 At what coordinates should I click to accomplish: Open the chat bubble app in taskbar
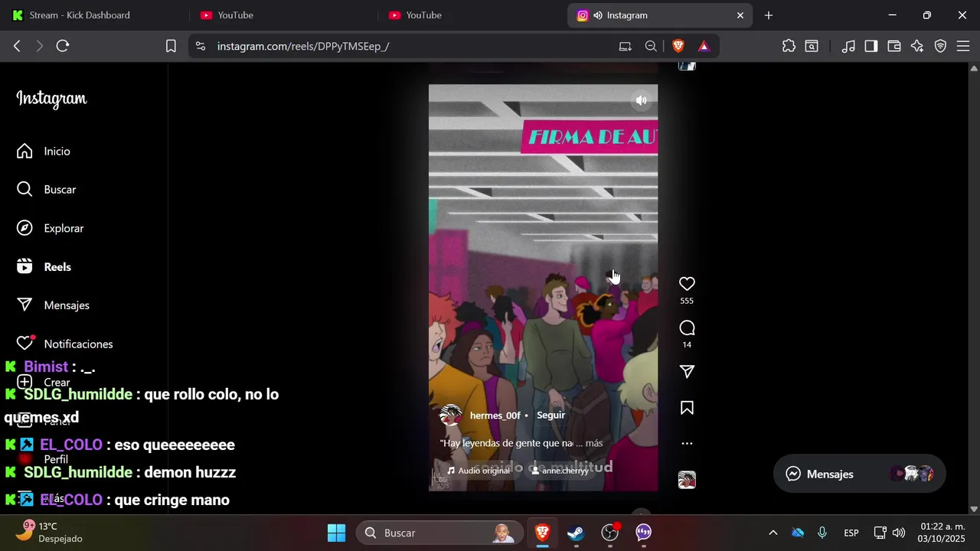click(643, 533)
